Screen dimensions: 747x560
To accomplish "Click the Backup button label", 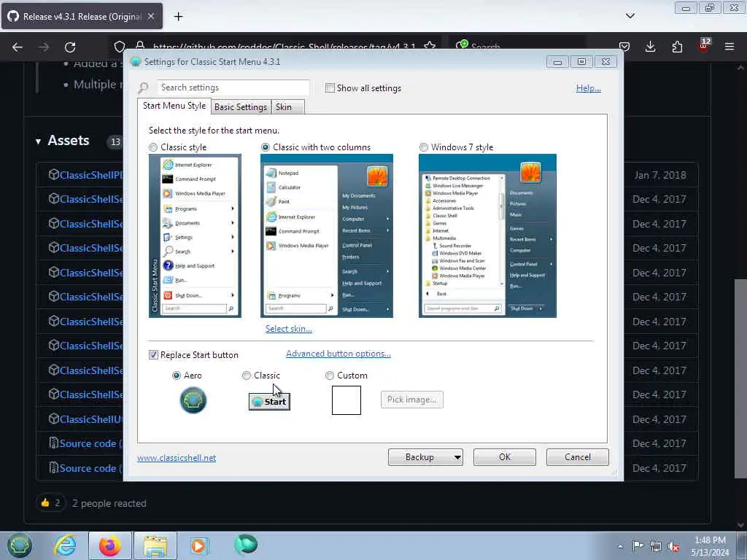I will [x=419, y=457].
